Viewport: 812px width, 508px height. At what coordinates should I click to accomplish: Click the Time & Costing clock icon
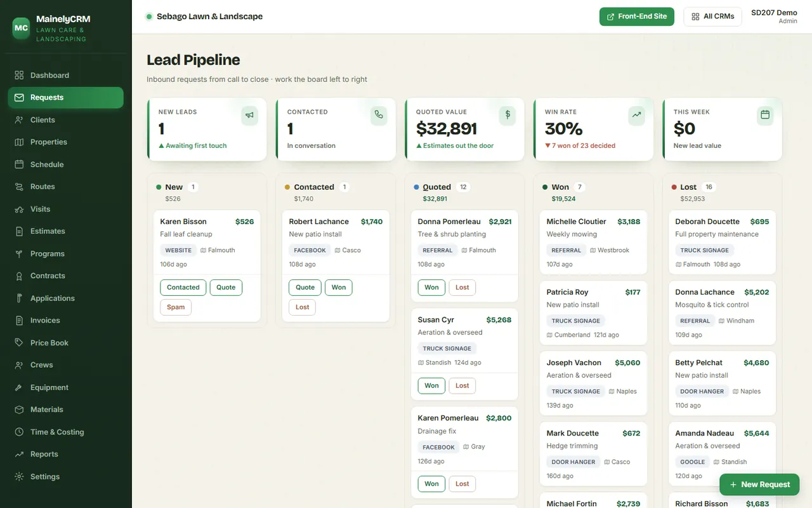click(x=19, y=432)
